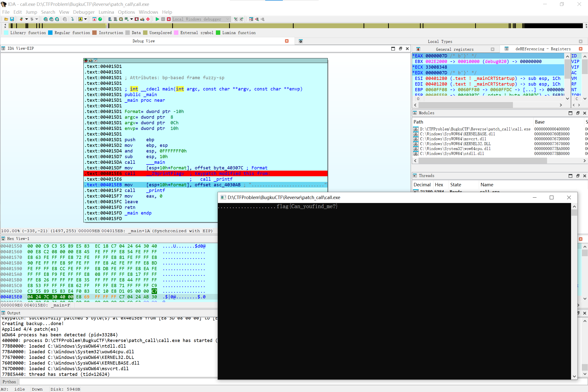Screen dimensions: 588x392
Task: Open a file with the folder icon
Action: tap(6, 19)
